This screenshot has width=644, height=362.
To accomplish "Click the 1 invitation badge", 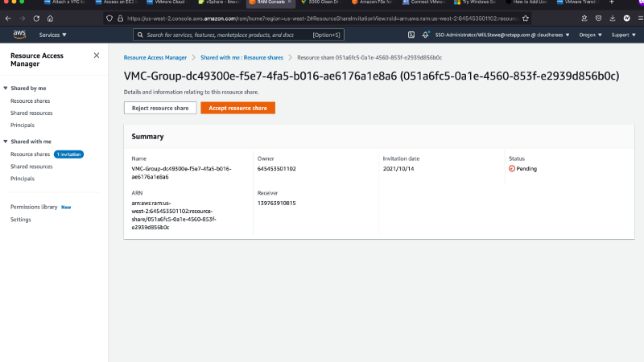I will point(68,154).
